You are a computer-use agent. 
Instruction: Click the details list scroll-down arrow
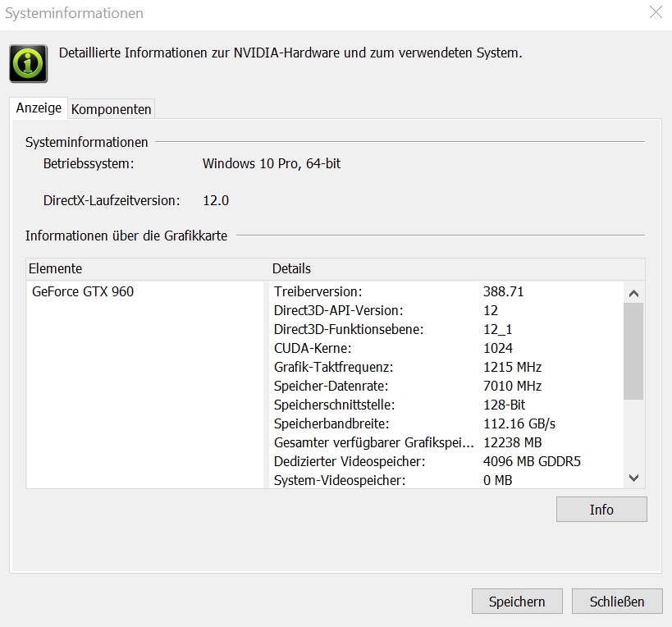coord(633,478)
